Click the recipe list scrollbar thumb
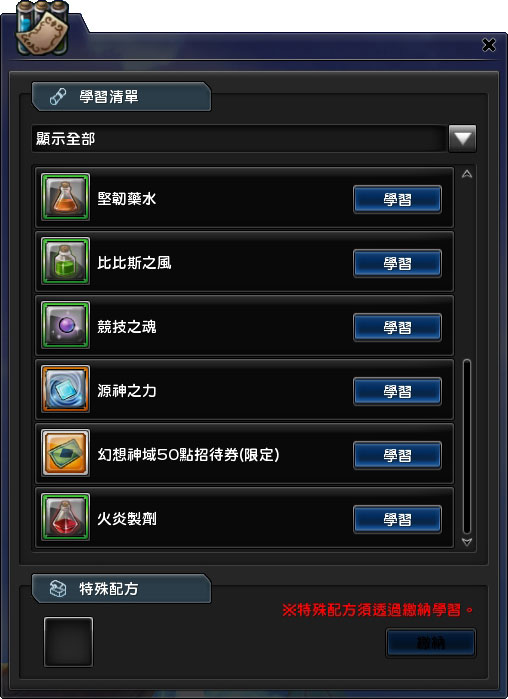This screenshot has height=699, width=508. pyautogui.click(x=467, y=447)
